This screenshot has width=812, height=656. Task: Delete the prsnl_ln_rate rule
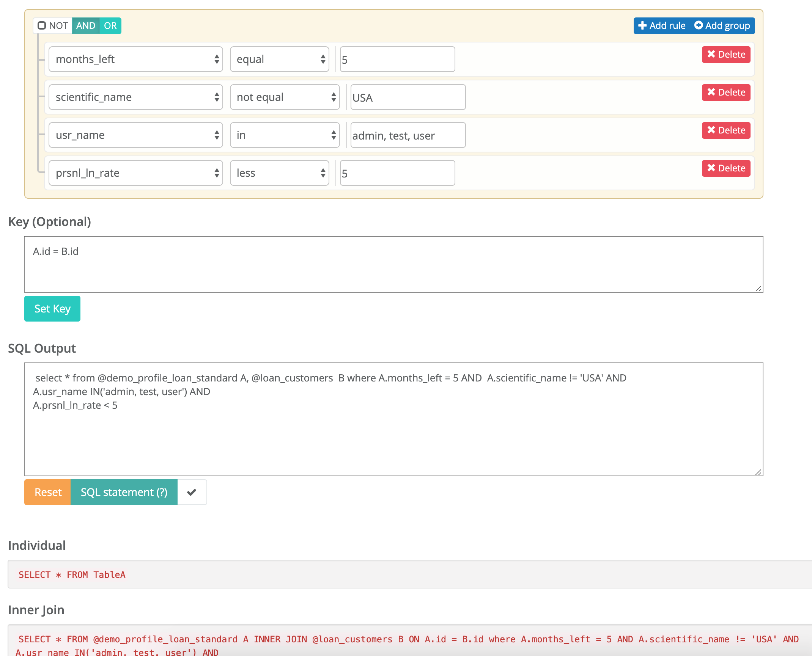(x=726, y=168)
